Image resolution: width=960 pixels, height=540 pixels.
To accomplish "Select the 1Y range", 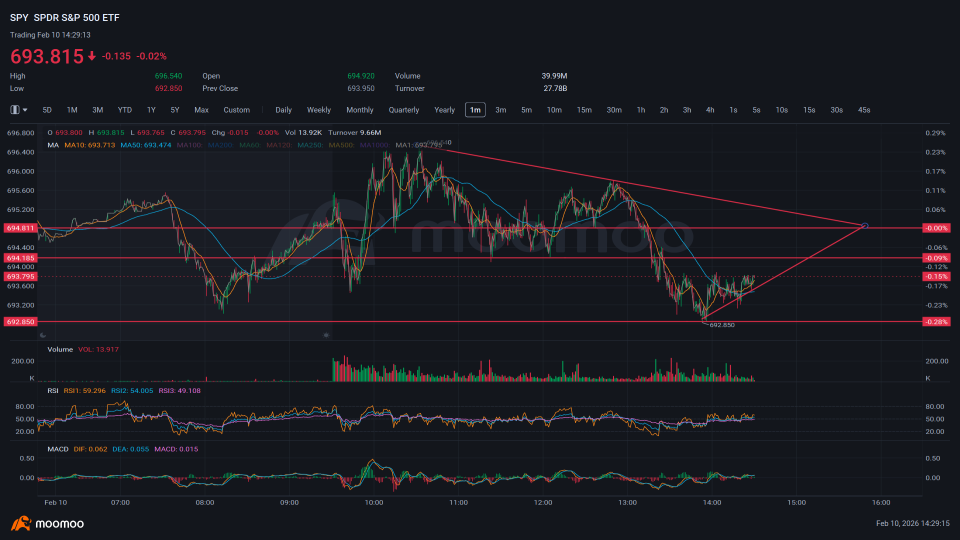I will [x=151, y=110].
